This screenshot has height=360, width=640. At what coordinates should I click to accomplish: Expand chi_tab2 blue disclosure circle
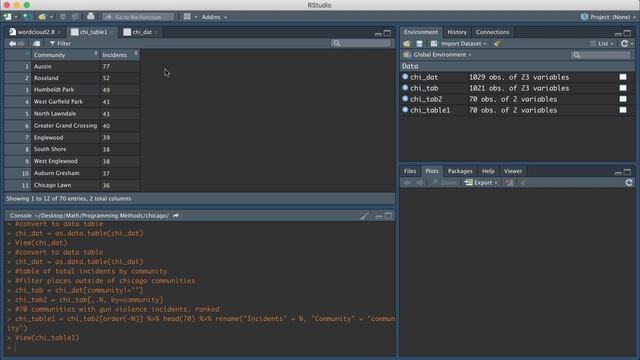(x=405, y=98)
